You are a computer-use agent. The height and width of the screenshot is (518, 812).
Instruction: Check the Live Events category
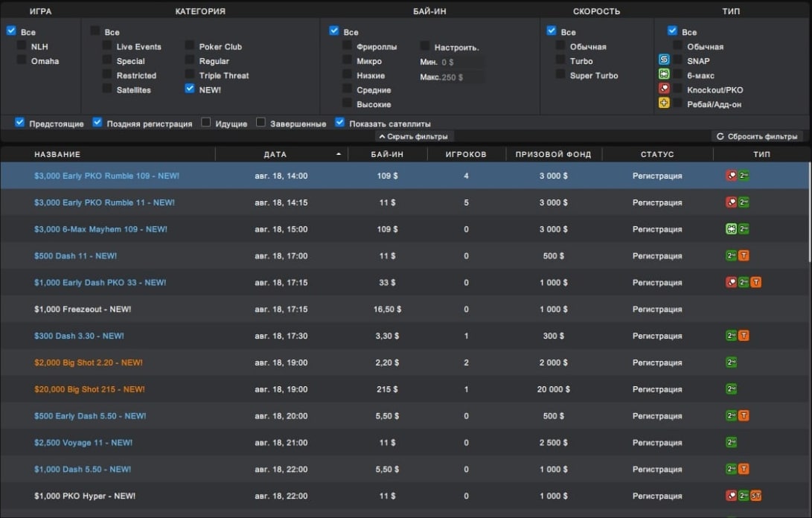(107, 45)
